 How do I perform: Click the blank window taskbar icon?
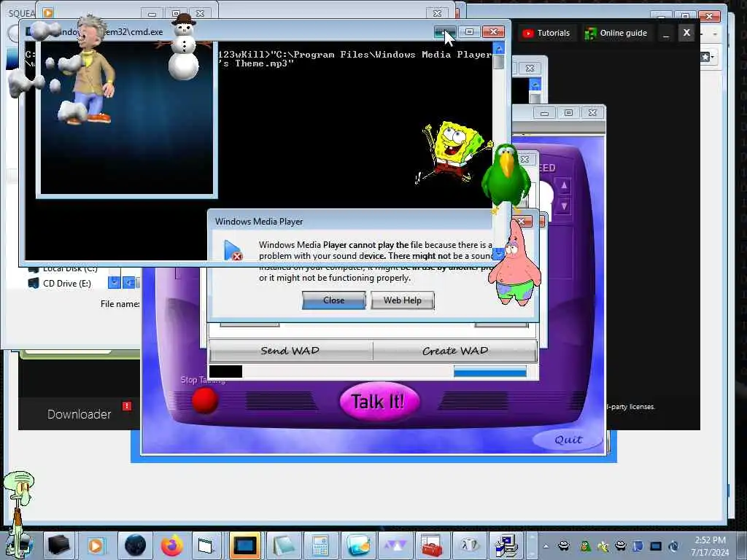(206, 545)
